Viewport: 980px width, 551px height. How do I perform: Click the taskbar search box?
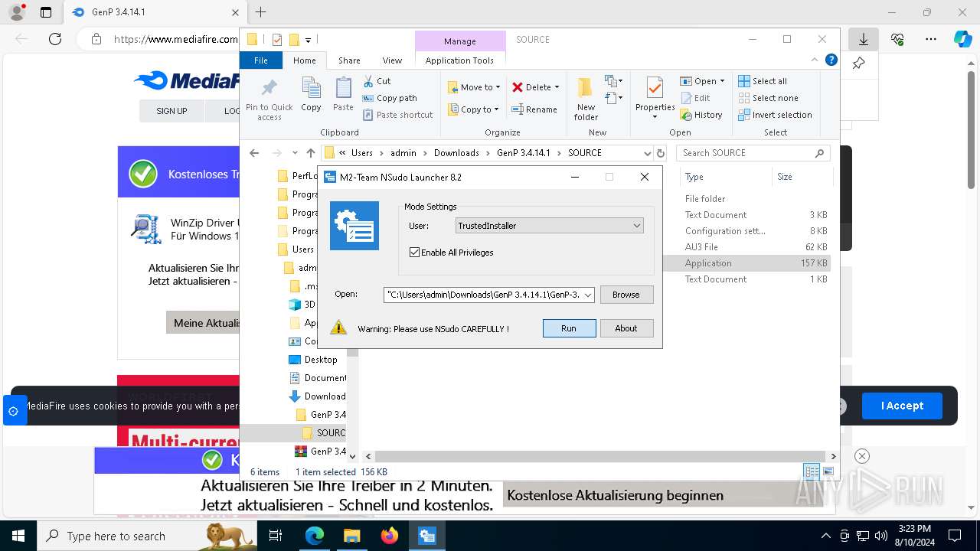pyautogui.click(x=147, y=536)
